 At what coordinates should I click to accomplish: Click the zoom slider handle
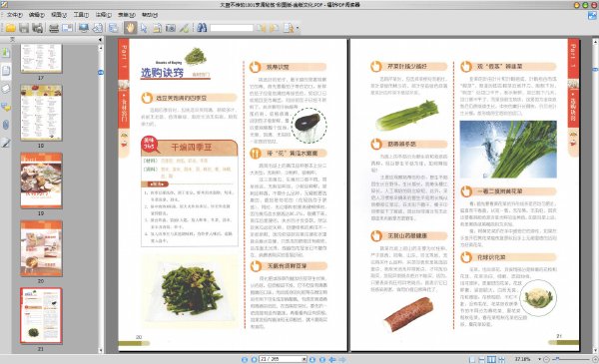click(557, 359)
